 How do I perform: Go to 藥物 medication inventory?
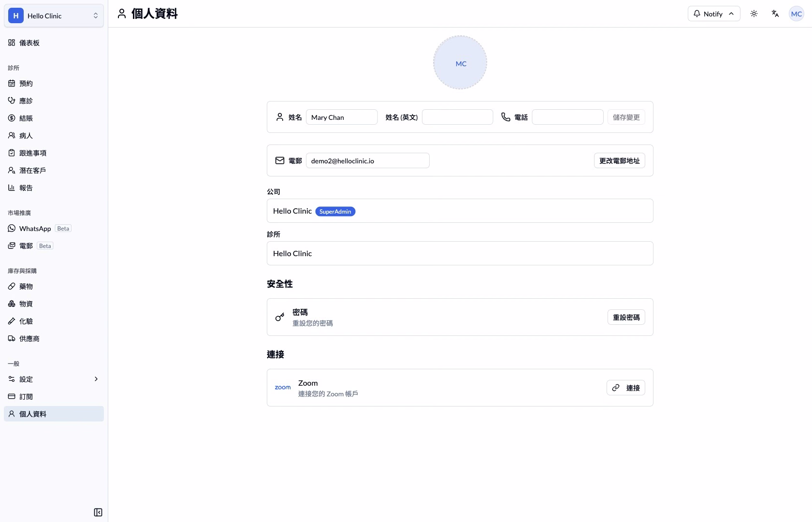(54, 286)
